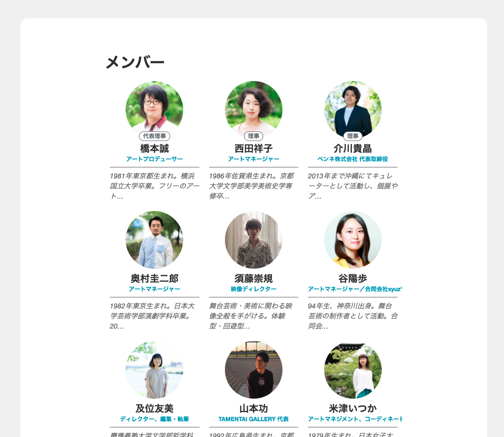Click the 代表理事 badge under 橋本誠
This screenshot has height=437, width=504.
[x=154, y=136]
